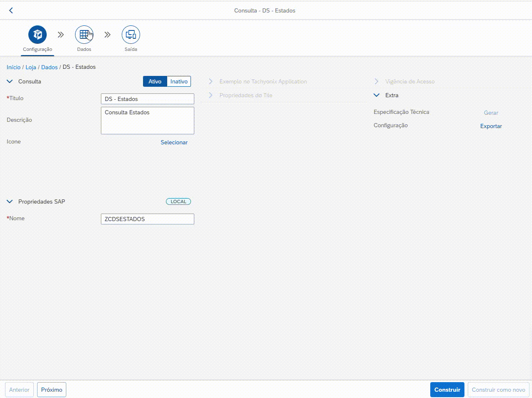Open the Configuração step icon
This screenshot has width=532, height=398.
click(x=38, y=35)
